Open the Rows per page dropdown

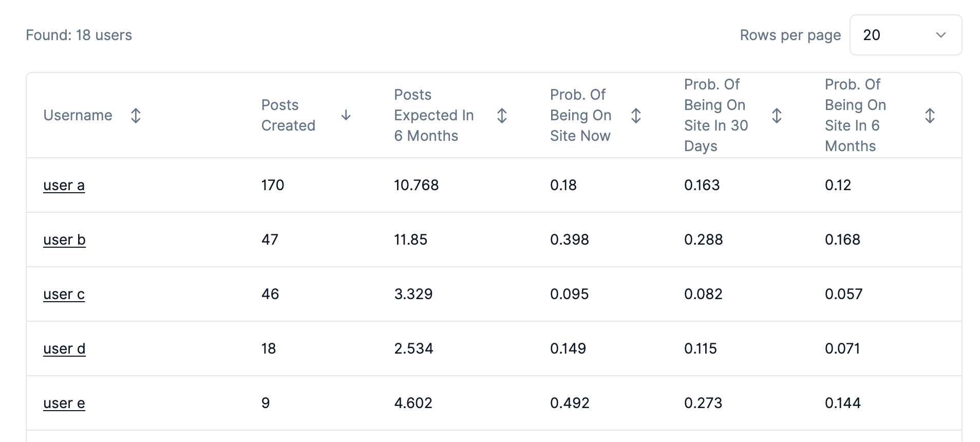pyautogui.click(x=905, y=35)
